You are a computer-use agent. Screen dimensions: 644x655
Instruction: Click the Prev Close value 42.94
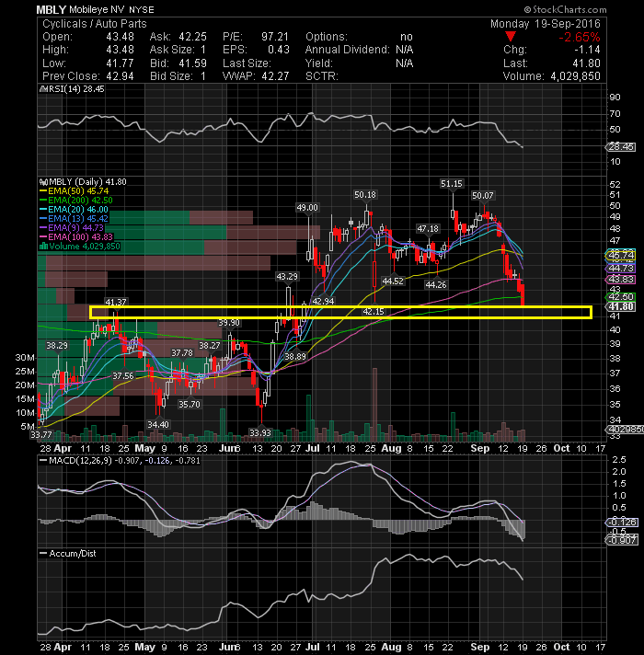120,76
